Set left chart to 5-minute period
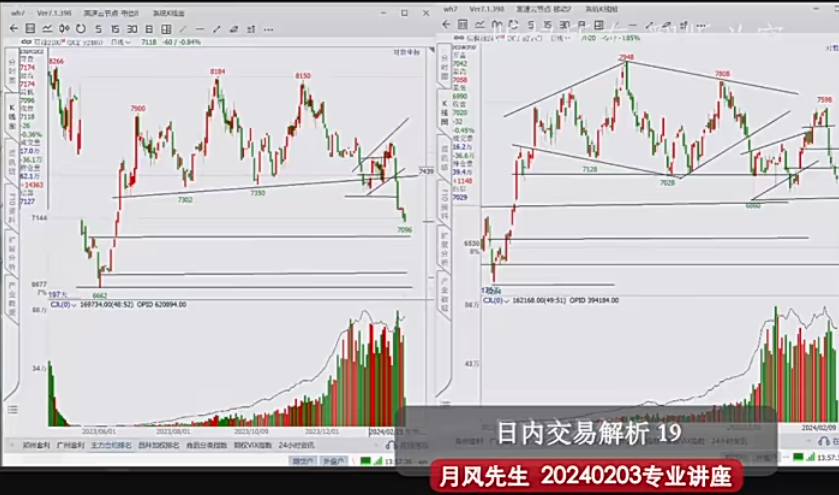Image resolution: width=839 pixels, height=495 pixels. tap(98, 29)
